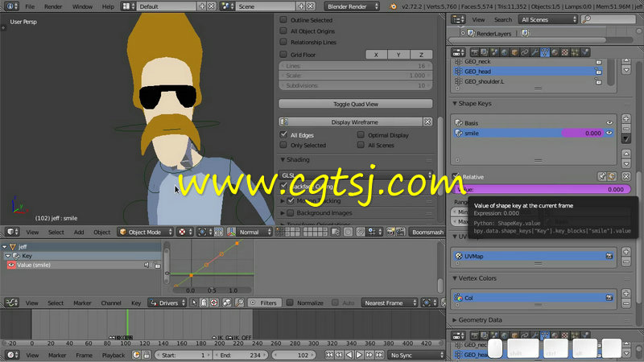The height and width of the screenshot is (362, 644).
Task: Toggle the 3D manipulator axis icon
Action: click(231, 232)
